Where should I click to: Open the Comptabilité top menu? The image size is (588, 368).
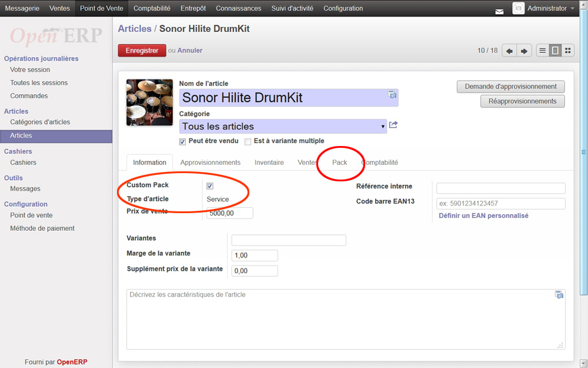(x=152, y=8)
